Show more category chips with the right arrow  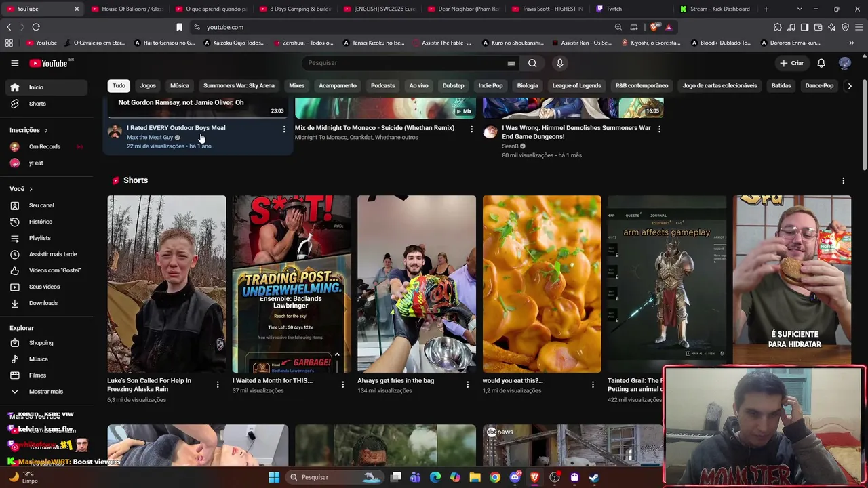[850, 86]
